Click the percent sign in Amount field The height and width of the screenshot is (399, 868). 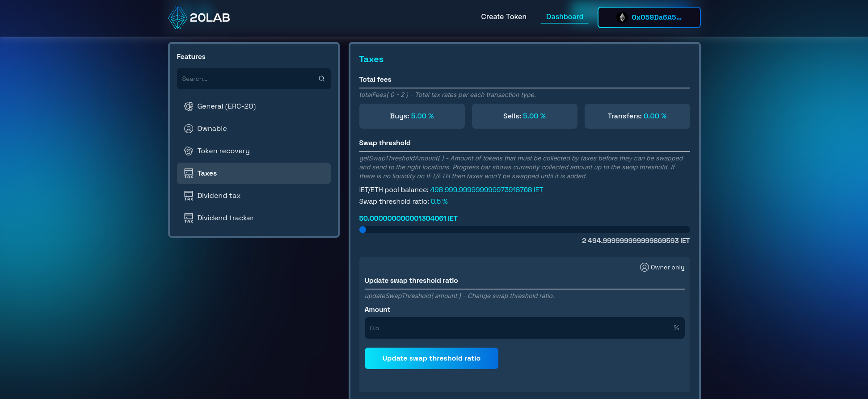coord(676,328)
